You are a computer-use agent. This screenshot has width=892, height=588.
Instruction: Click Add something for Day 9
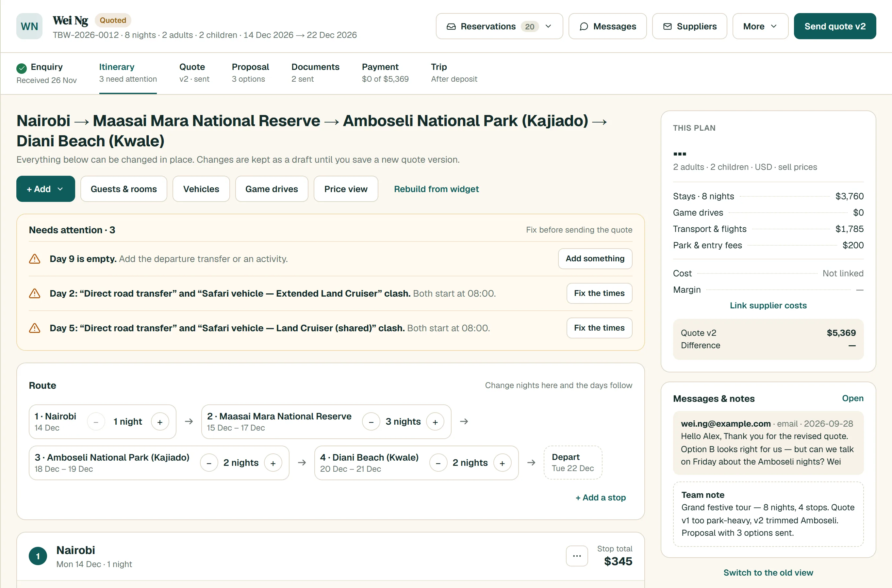(x=595, y=259)
